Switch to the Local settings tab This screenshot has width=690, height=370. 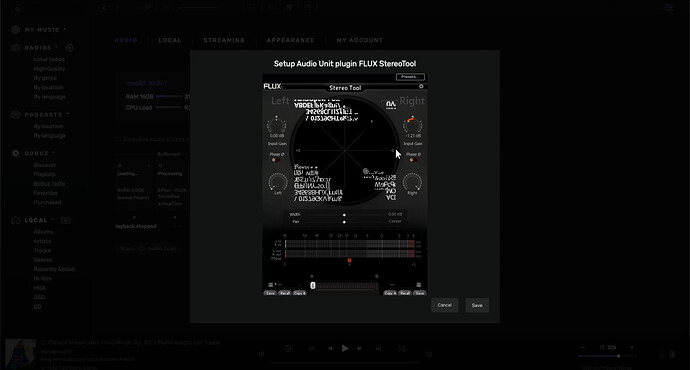[x=170, y=40]
